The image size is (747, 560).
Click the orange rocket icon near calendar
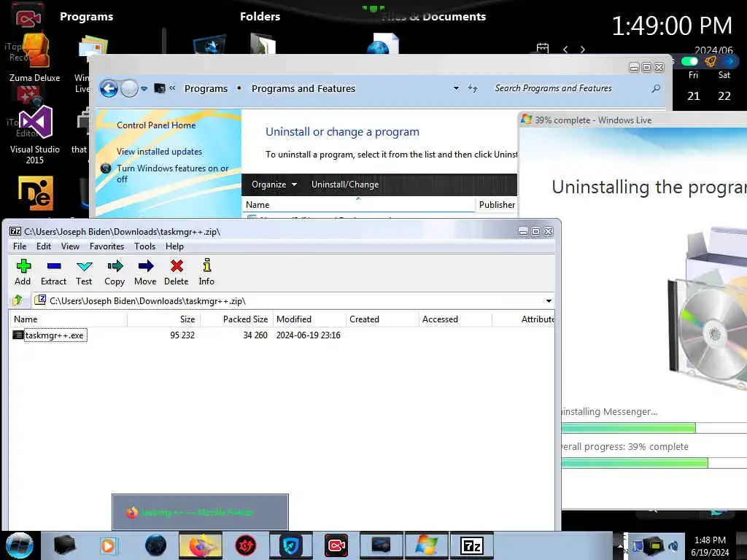(711, 61)
